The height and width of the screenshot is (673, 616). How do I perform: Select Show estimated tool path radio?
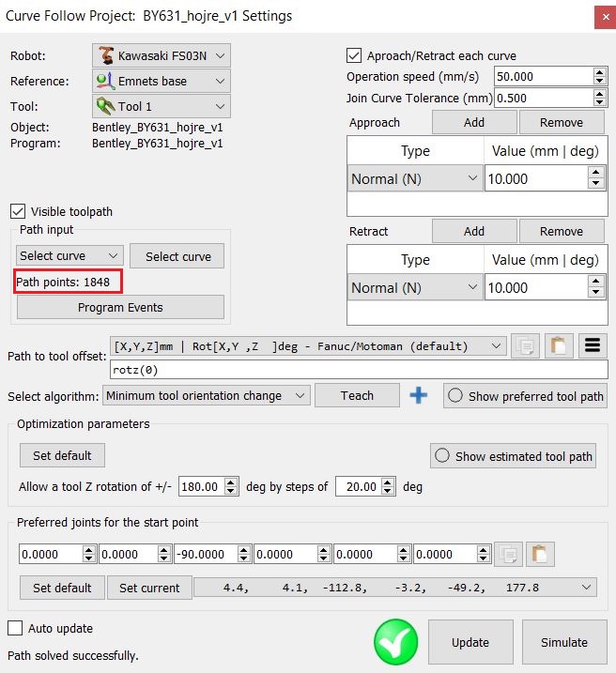[513, 456]
